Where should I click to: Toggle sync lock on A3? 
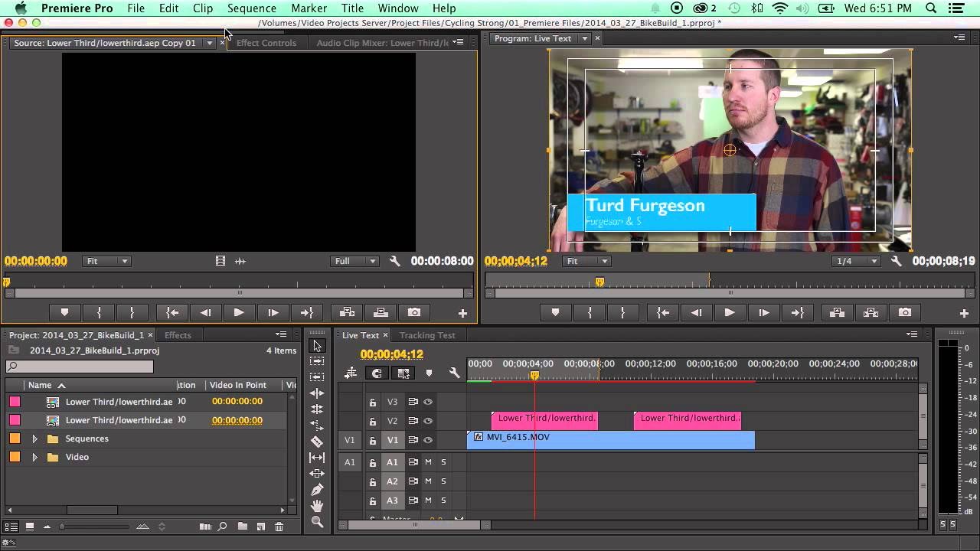pos(413,500)
